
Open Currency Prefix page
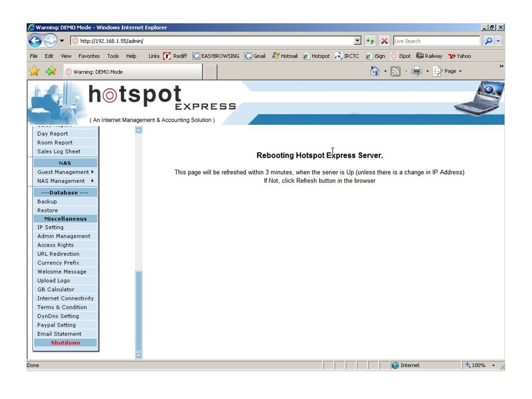coord(65,263)
